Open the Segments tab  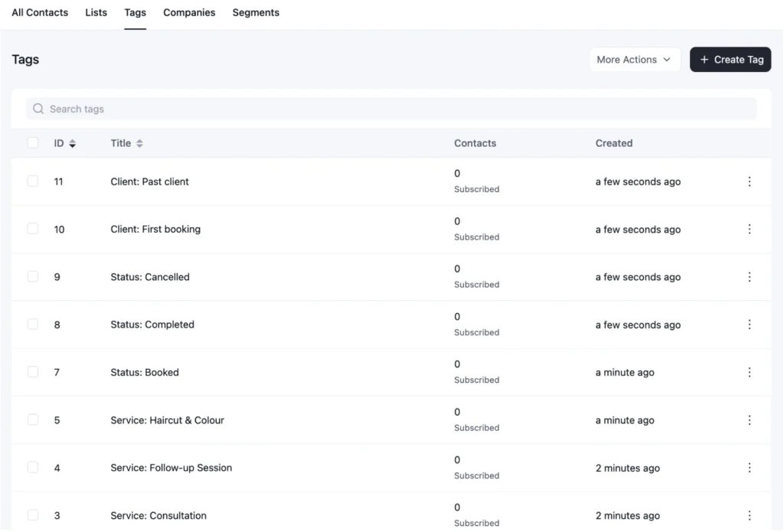pos(256,12)
